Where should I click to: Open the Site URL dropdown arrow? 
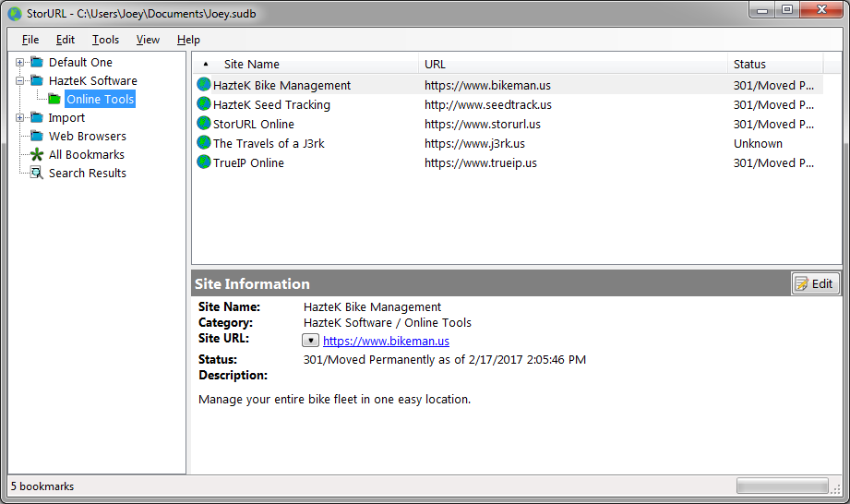click(311, 341)
